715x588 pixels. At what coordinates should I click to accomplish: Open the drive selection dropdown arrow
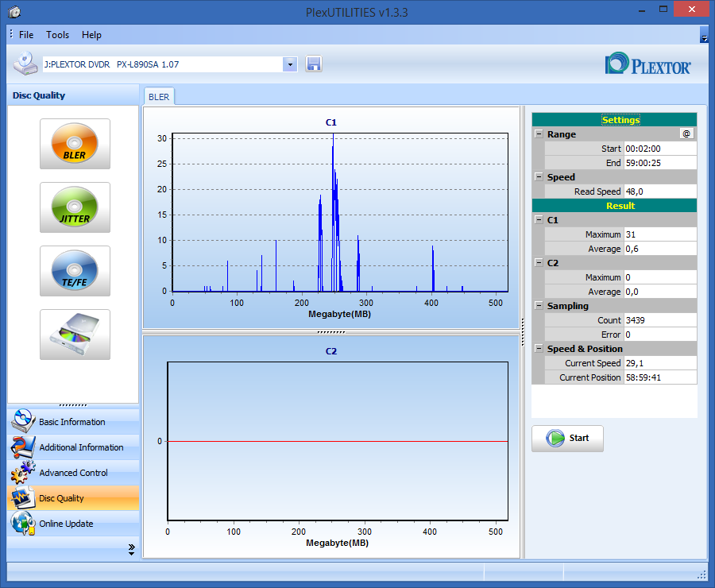[290, 64]
